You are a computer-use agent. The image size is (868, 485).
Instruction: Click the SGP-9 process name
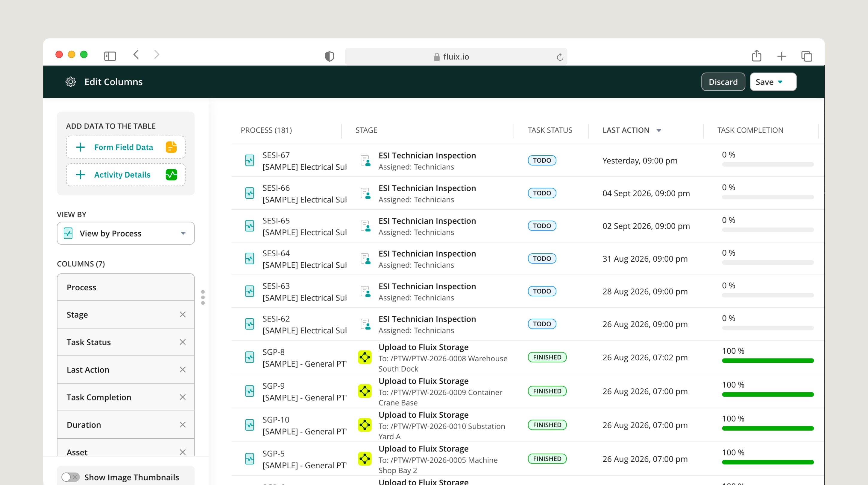pyautogui.click(x=273, y=386)
